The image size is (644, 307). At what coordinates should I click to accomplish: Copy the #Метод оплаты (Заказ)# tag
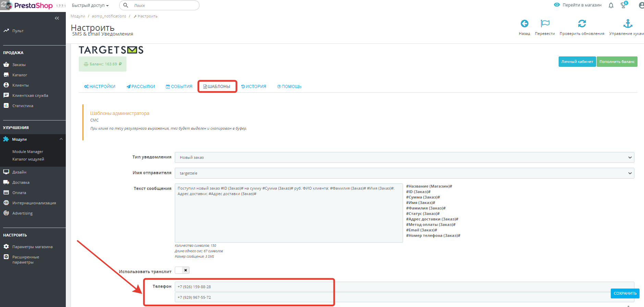[x=431, y=225]
